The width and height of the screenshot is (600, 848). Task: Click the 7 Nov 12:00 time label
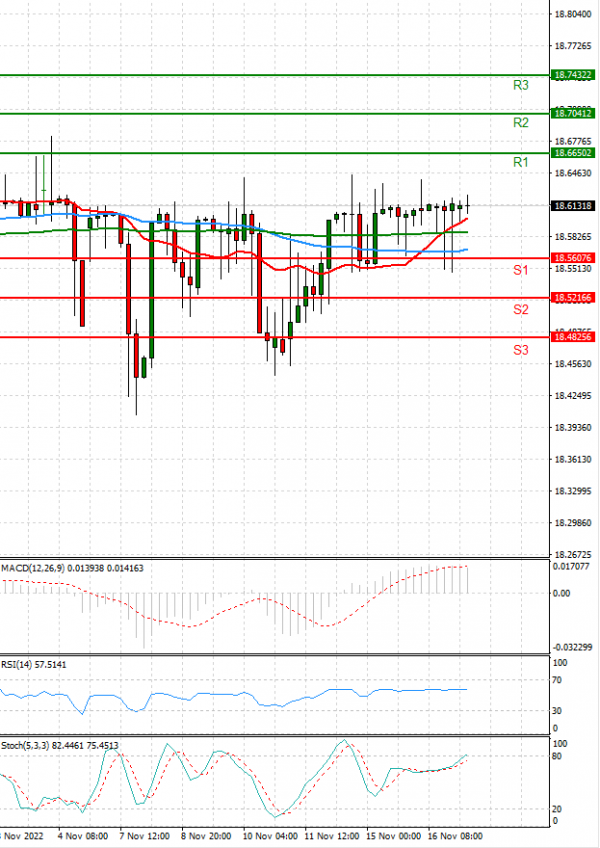[x=144, y=836]
